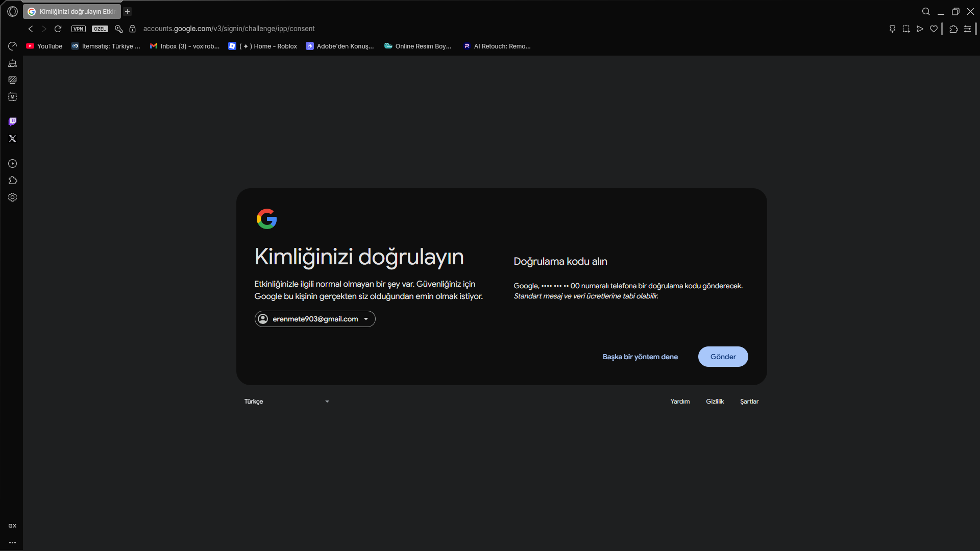Viewport: 980px width, 551px height.
Task: Click the Gönder button
Action: 723,357
